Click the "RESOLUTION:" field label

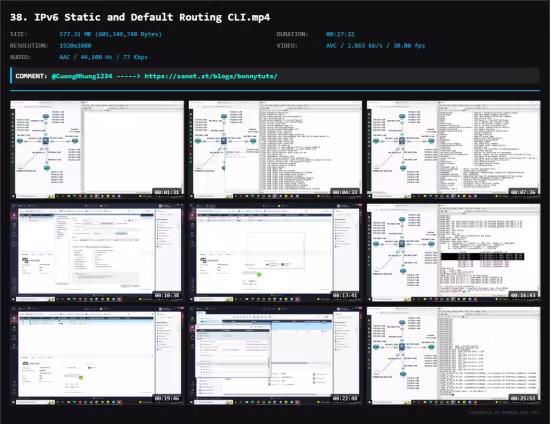29,46
